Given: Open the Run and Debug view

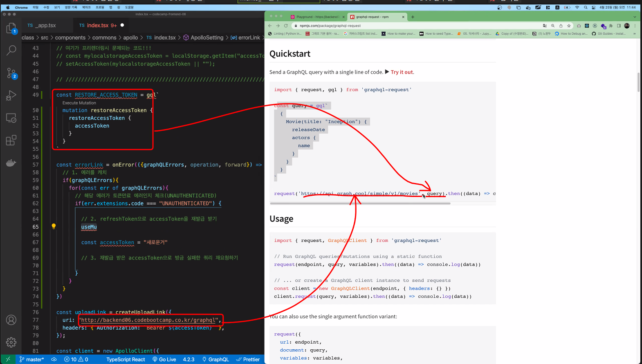Looking at the screenshot, I should click(x=11, y=96).
